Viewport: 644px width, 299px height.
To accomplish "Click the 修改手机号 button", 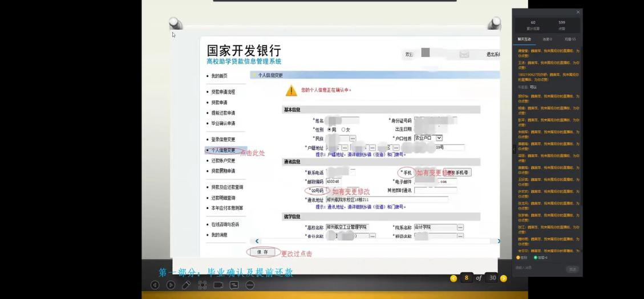I will point(458,173).
